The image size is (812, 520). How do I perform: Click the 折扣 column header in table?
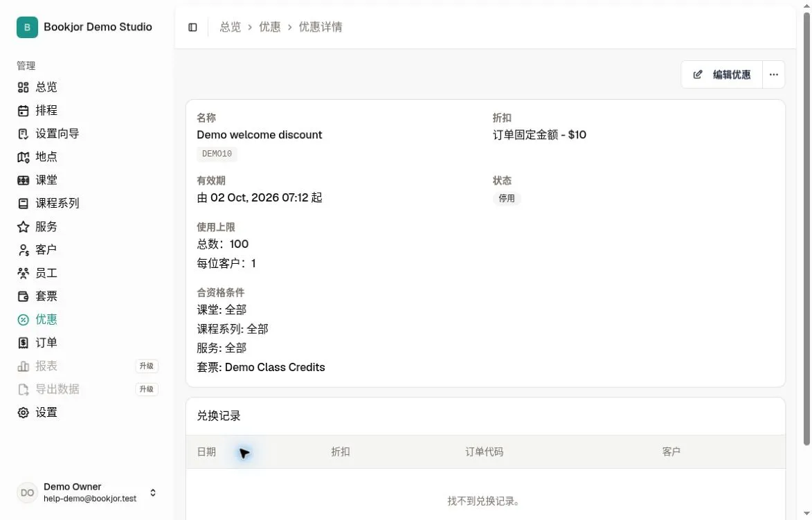(340, 452)
